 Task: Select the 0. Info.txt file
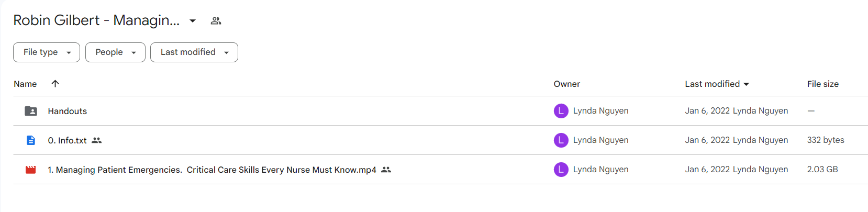(x=440, y=140)
